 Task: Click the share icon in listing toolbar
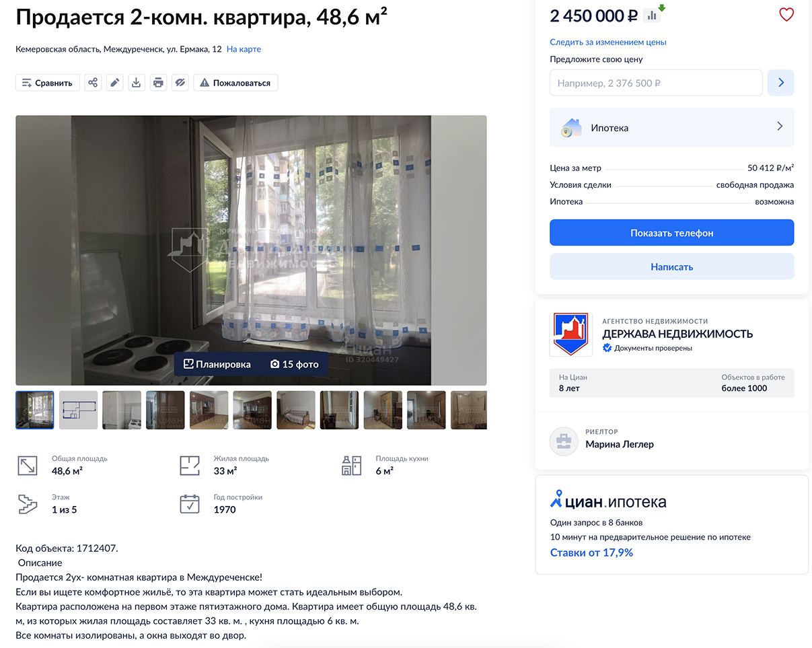(93, 83)
